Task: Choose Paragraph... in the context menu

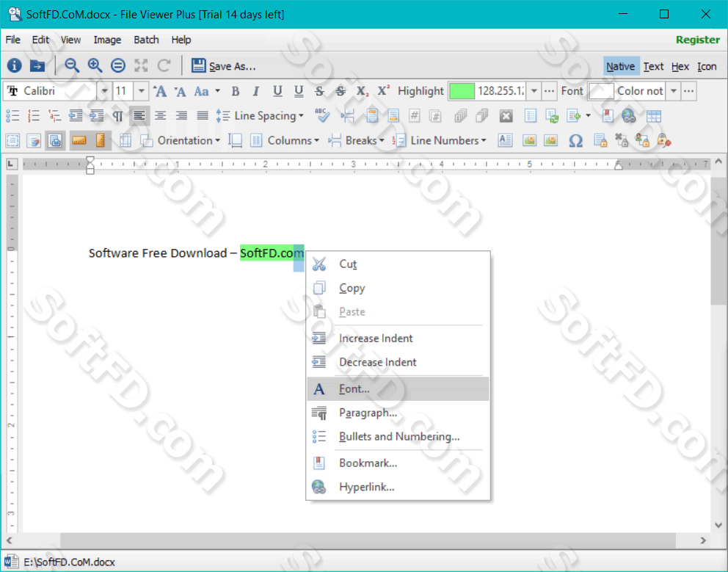Action: [x=398, y=413]
